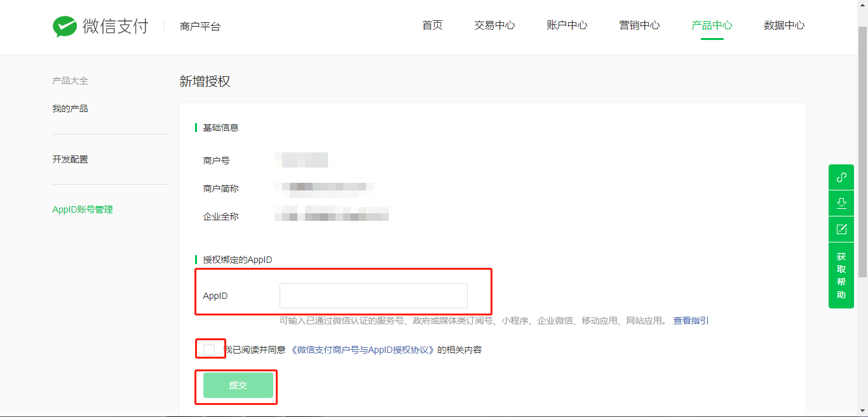Check the agreement checkbox
Image resolution: width=868 pixels, height=417 pixels.
[209, 350]
